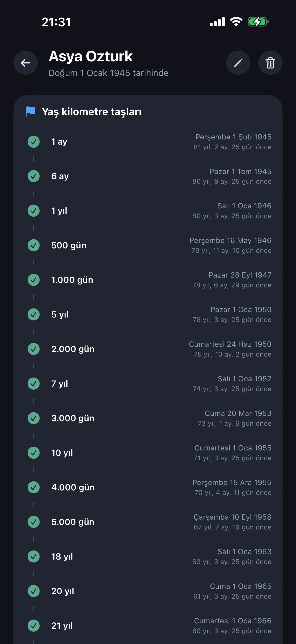This screenshot has height=644, width=296.
Task: Tap the blue flag milestones icon
Action: click(30, 112)
